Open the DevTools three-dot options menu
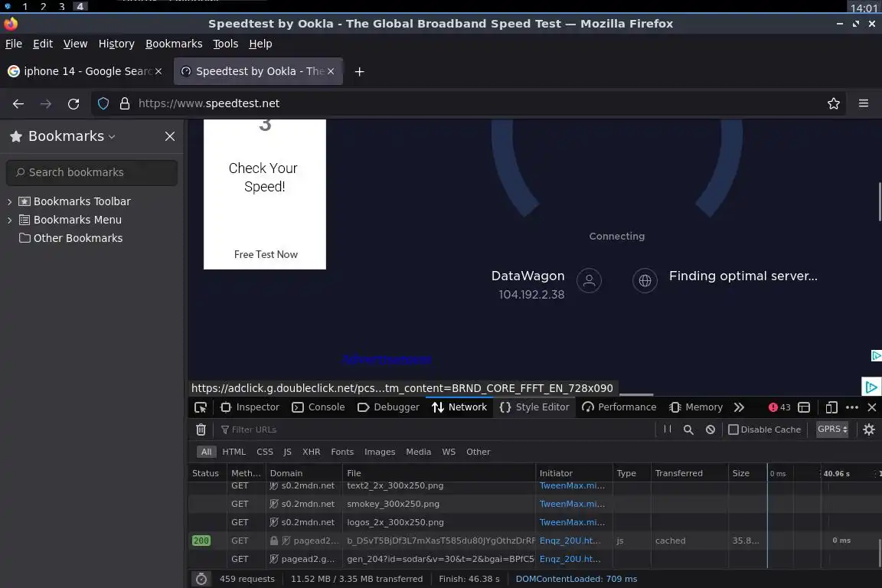This screenshot has height=588, width=882. [x=852, y=407]
